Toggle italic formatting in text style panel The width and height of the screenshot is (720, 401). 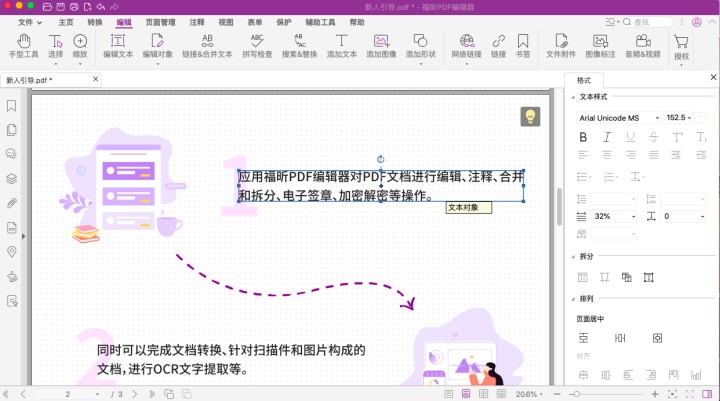tap(606, 137)
